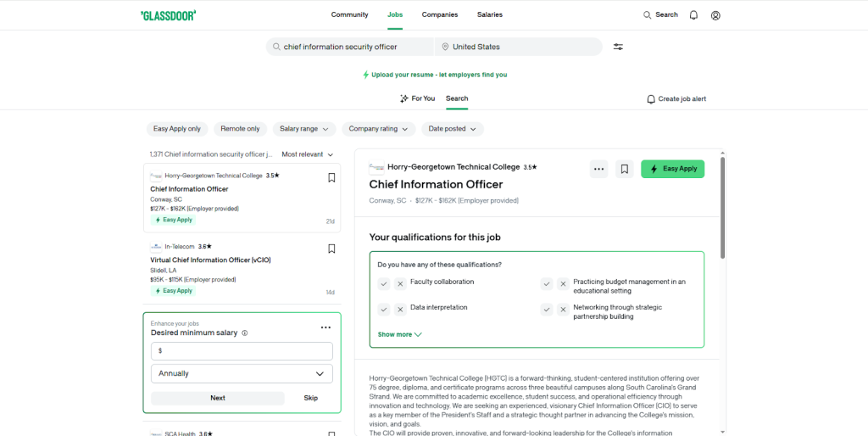This screenshot has height=436, width=868.
Task: Skip the desired salary prompt
Action: coord(311,399)
